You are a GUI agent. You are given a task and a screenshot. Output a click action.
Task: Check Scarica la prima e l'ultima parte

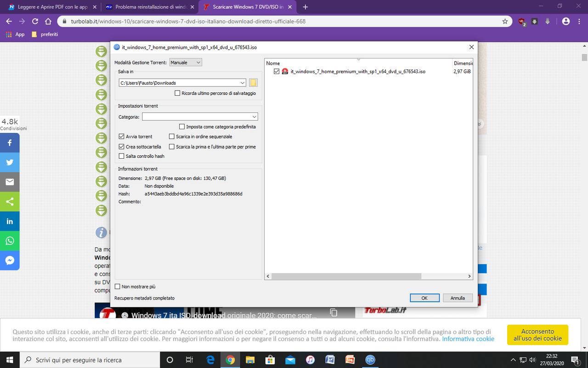point(172,147)
